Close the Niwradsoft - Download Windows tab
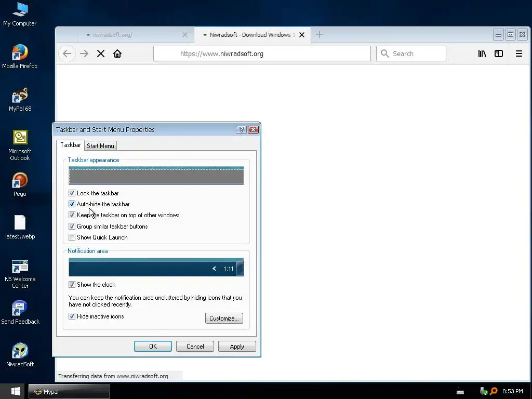 302,35
